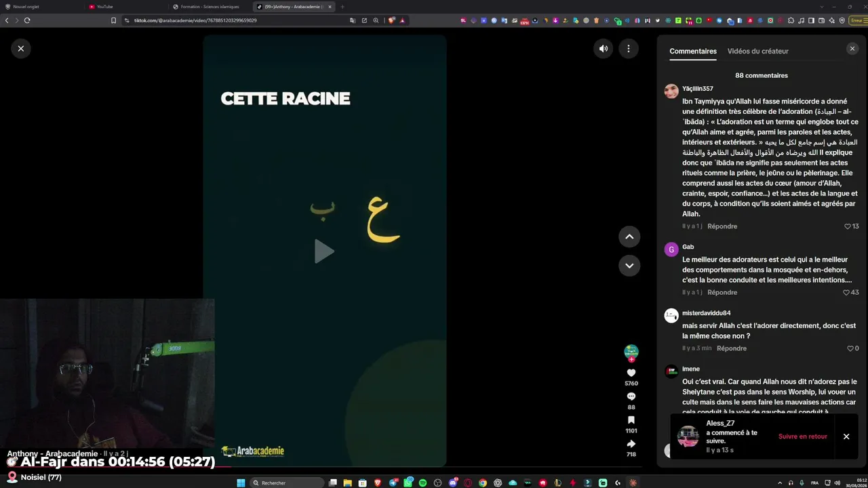Open the browser extensions puzzle icon
Image resolution: width=868 pixels, height=488 pixels.
pyautogui.click(x=791, y=20)
